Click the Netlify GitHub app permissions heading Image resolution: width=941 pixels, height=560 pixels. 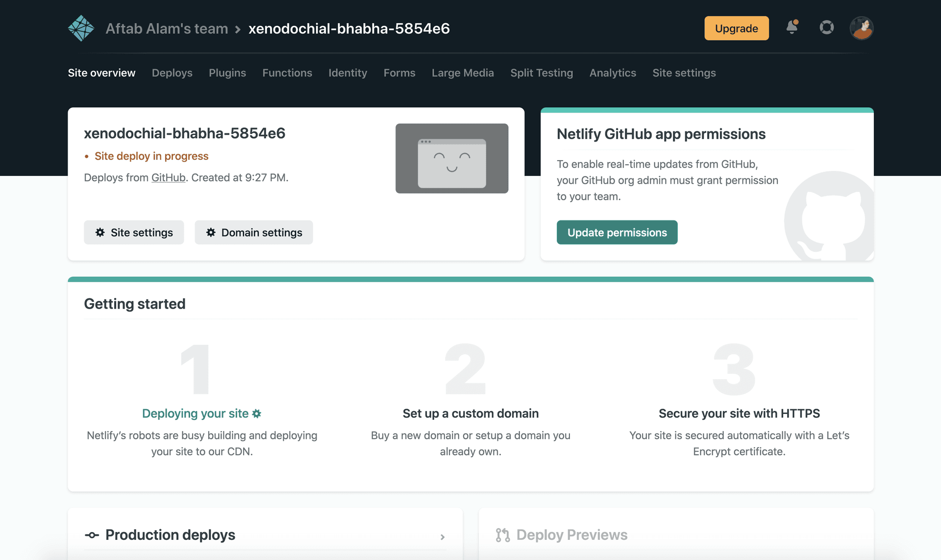point(661,134)
